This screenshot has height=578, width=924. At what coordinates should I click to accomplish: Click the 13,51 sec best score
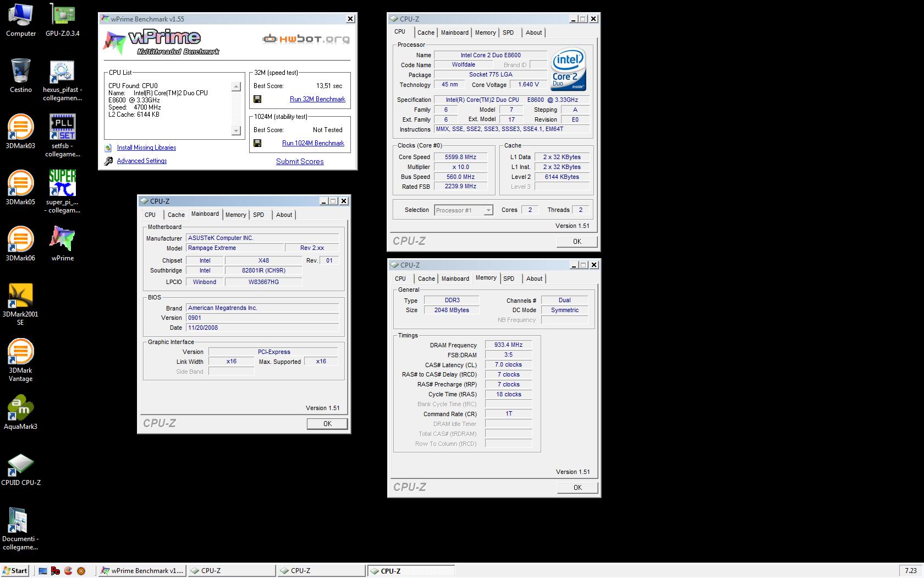[x=329, y=86]
